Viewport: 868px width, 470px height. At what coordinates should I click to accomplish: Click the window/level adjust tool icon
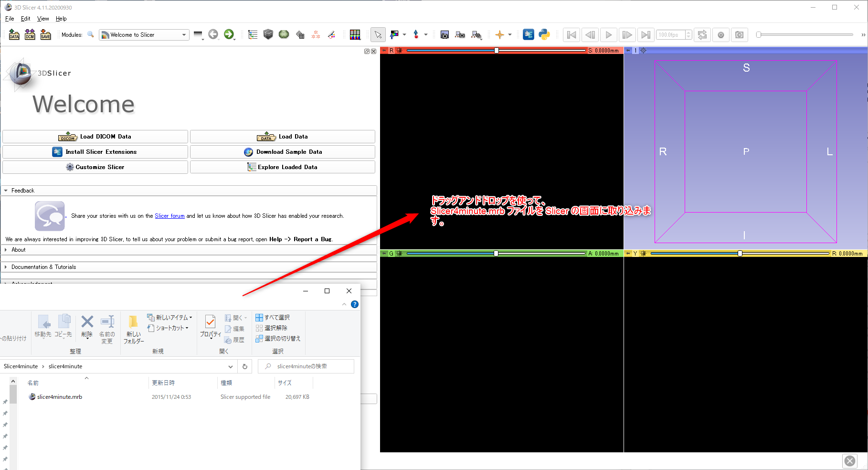[394, 34]
